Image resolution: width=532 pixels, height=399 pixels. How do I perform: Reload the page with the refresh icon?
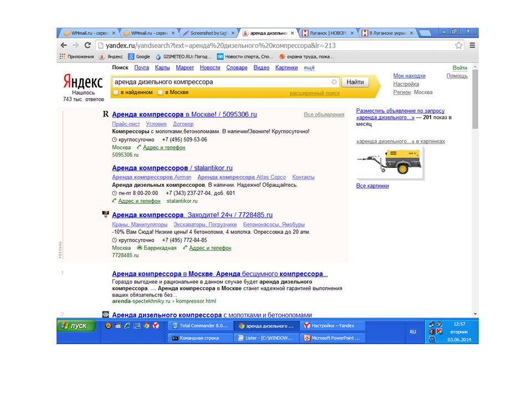tap(88, 45)
